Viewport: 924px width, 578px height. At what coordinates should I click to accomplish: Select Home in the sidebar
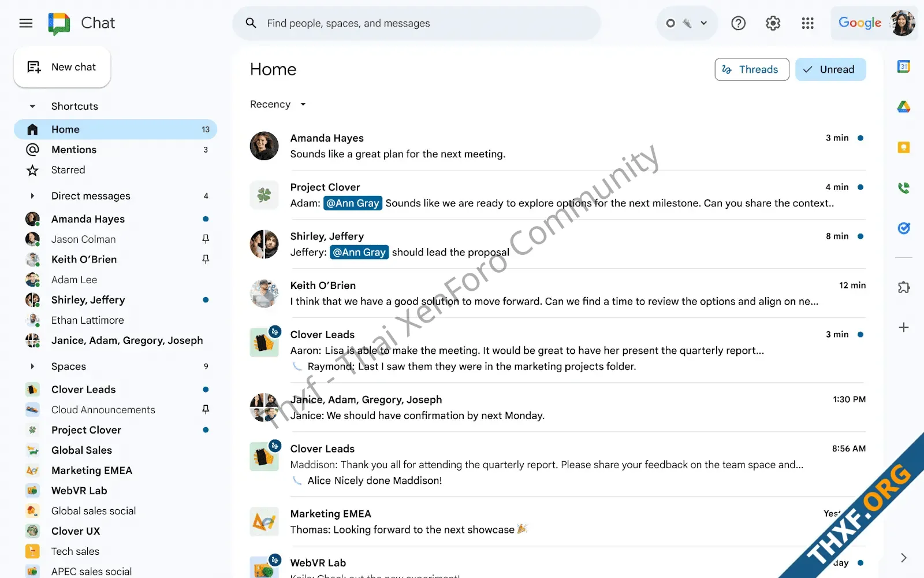(115, 129)
